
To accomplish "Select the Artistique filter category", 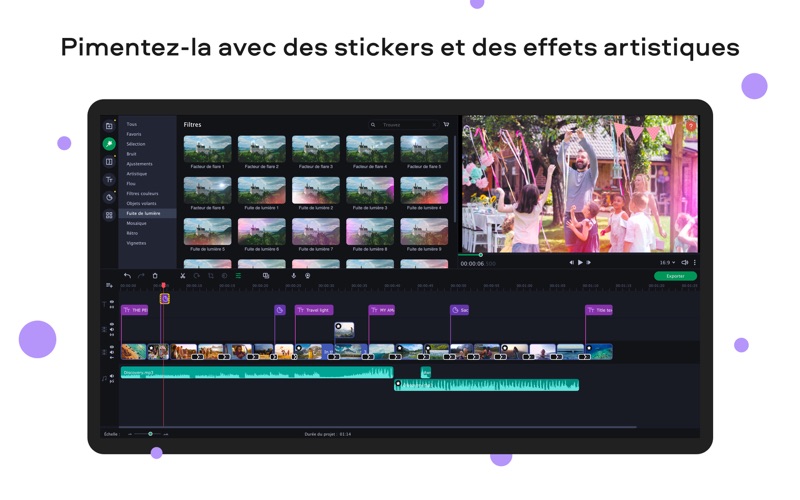I will (x=137, y=174).
